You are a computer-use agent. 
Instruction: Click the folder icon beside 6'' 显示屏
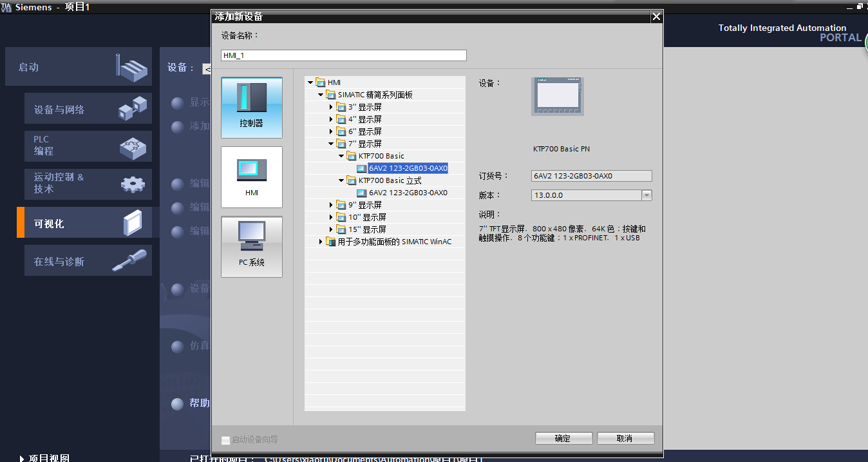tap(341, 131)
